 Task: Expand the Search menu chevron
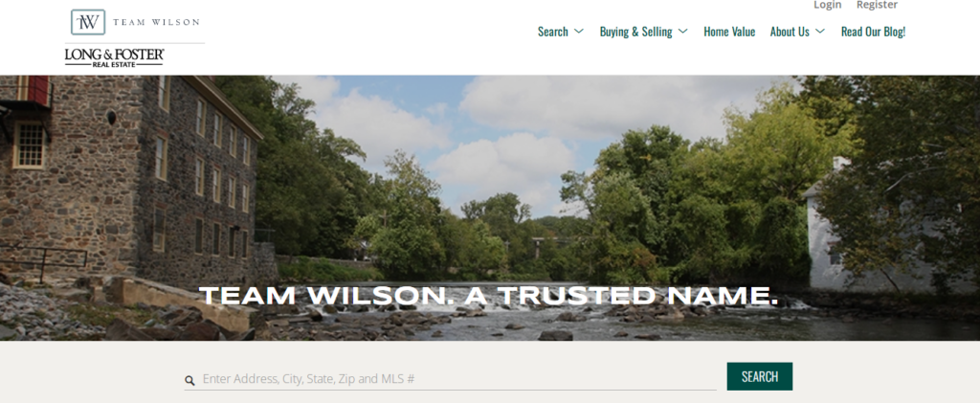[x=579, y=32]
